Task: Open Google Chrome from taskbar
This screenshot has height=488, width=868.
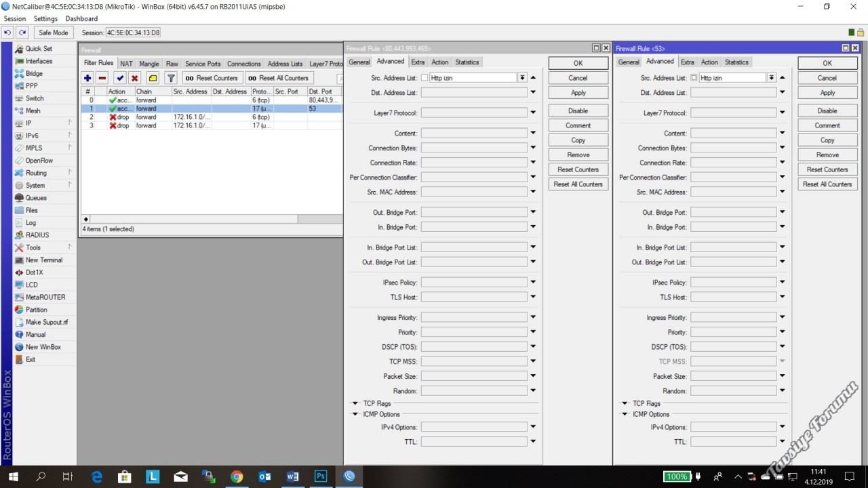Action: (x=236, y=476)
